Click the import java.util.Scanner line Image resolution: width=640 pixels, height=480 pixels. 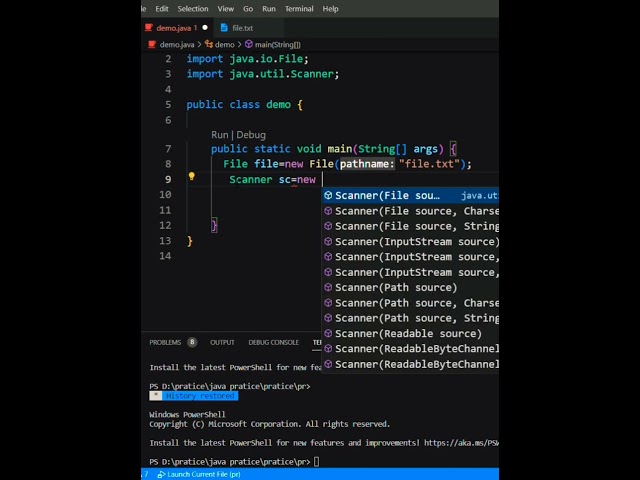coord(263,74)
